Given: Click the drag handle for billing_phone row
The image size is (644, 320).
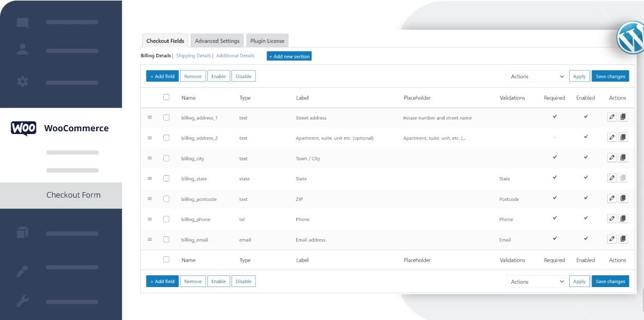Looking at the screenshot, I should pyautogui.click(x=150, y=219).
